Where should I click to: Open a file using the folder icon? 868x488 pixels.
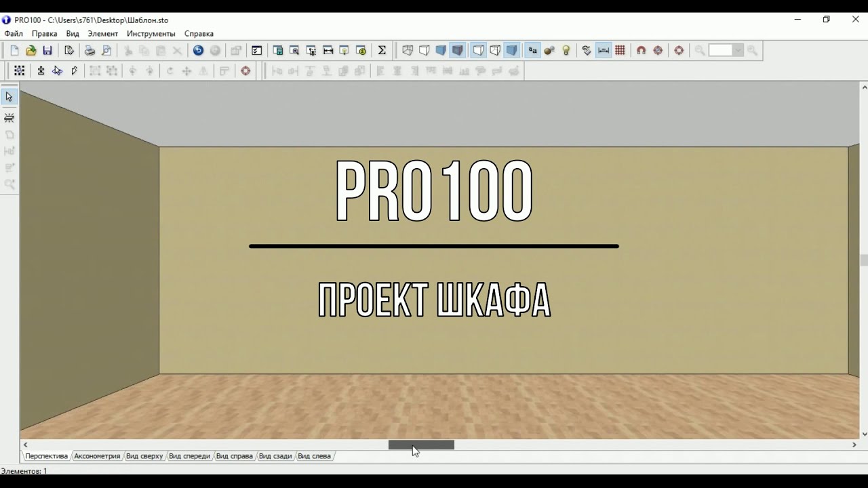coord(31,50)
